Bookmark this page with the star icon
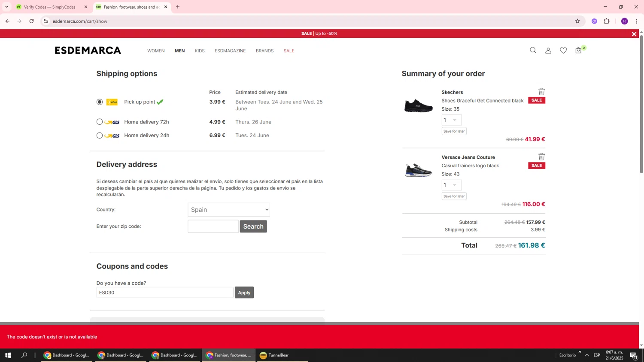Image resolution: width=644 pixels, height=362 pixels. click(x=577, y=21)
